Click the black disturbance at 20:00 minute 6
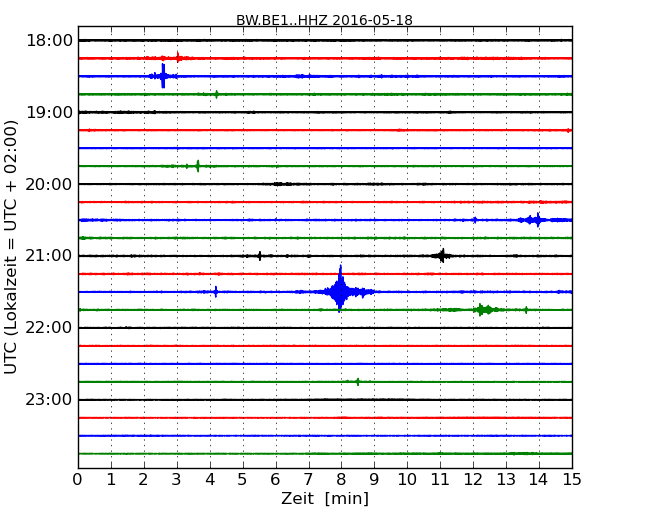 (282, 184)
